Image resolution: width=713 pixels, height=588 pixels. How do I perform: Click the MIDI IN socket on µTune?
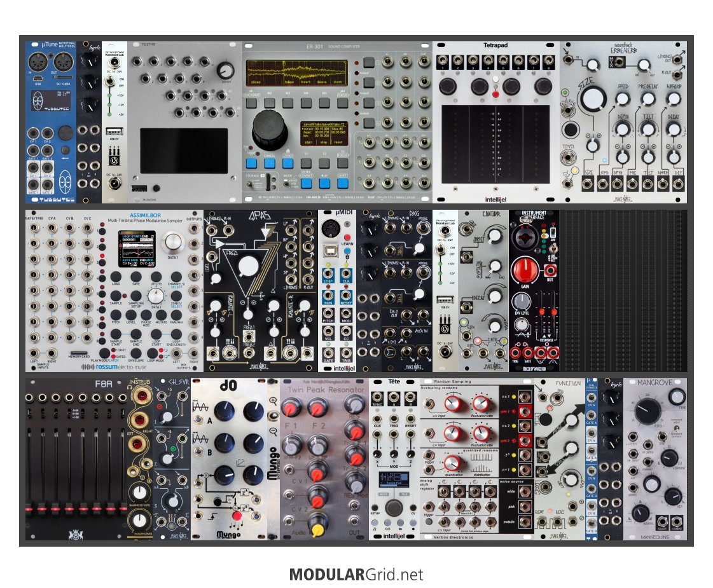tap(38, 62)
